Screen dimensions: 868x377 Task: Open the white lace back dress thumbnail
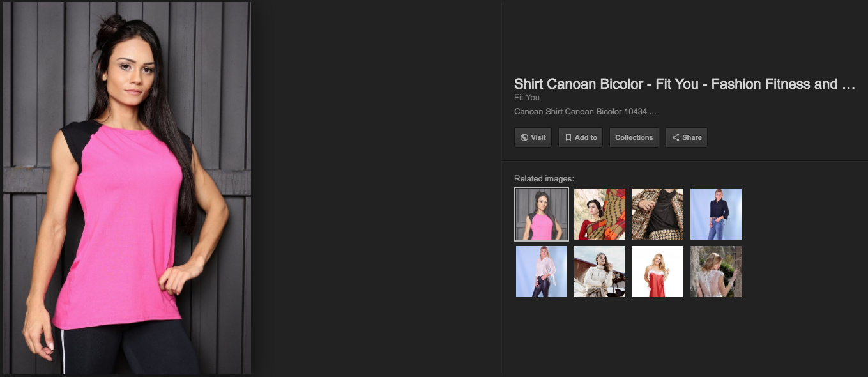[716, 272]
